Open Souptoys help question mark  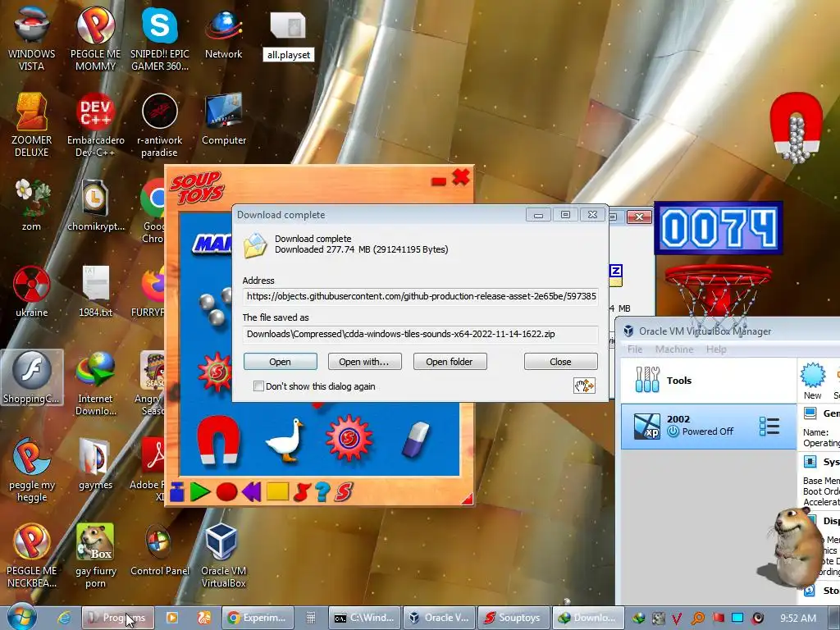coord(322,491)
